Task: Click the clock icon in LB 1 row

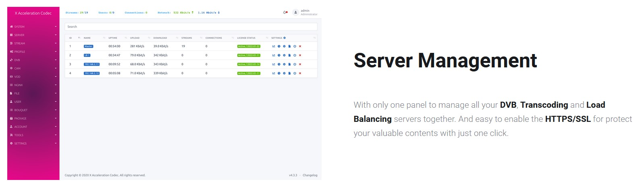Action: coord(279,55)
